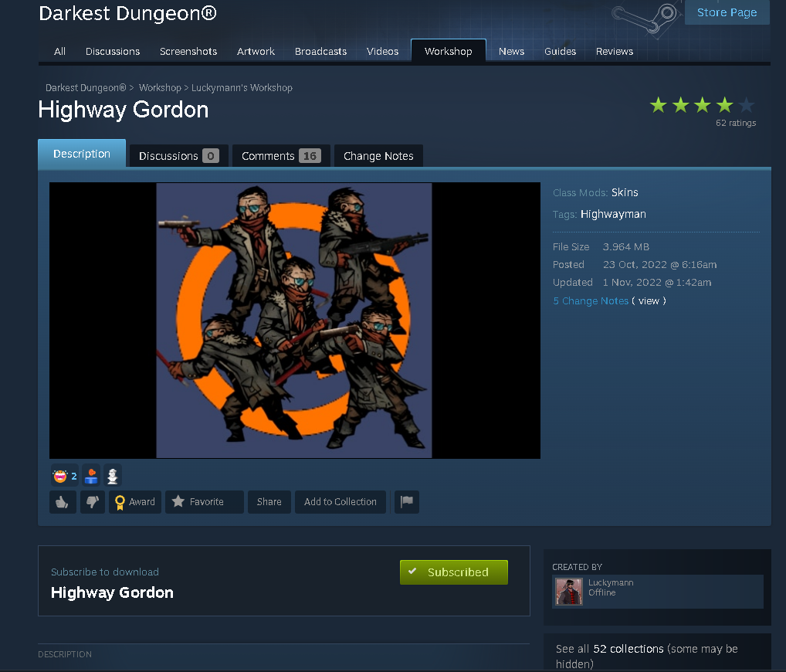
Task: Click the Highway Gordon page title
Action: point(124,110)
